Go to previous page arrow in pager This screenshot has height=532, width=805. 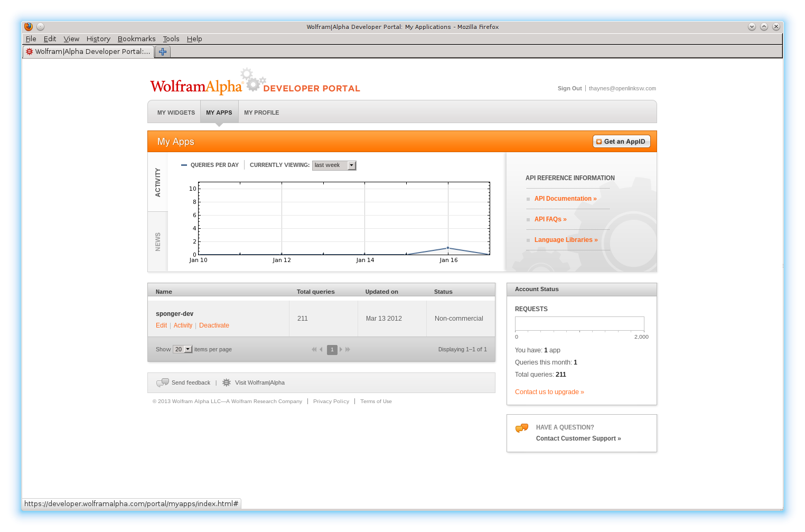pyautogui.click(x=321, y=349)
